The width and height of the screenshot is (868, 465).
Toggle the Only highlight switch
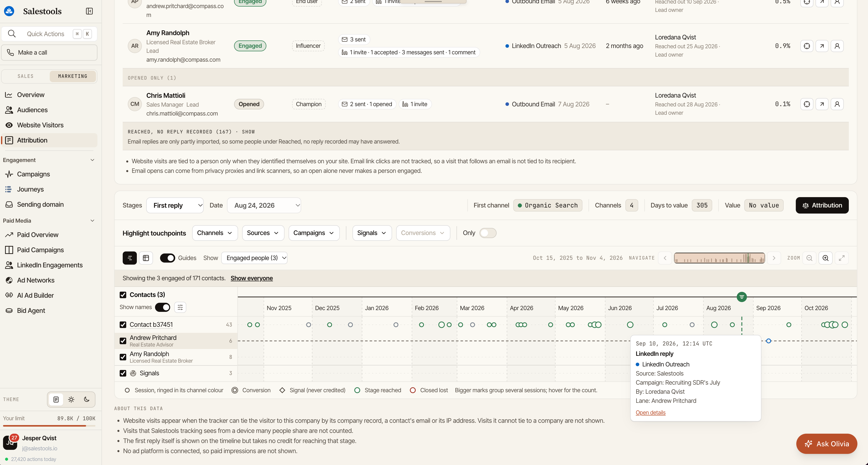[488, 233]
